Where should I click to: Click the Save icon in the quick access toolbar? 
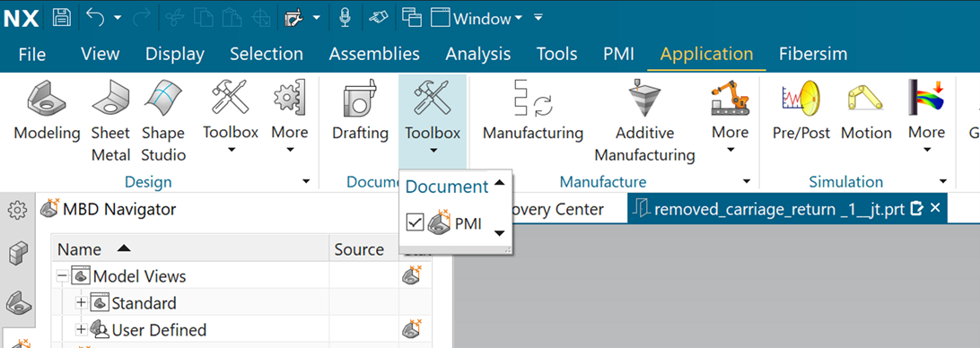pyautogui.click(x=61, y=18)
